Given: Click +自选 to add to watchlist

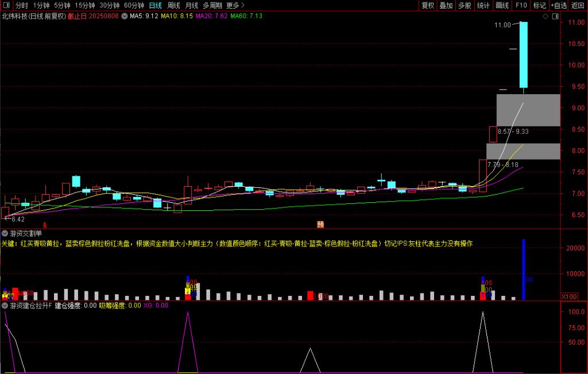Looking at the screenshot, I should [x=558, y=5].
